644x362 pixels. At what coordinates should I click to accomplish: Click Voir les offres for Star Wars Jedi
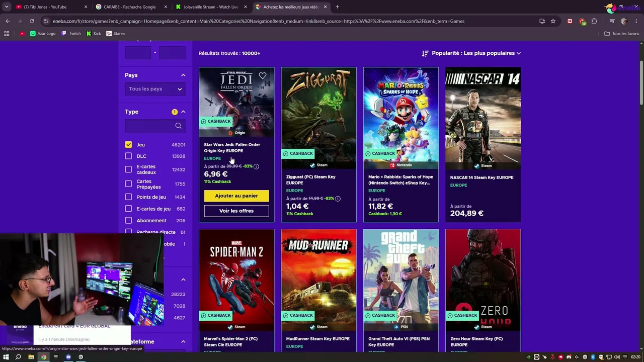click(236, 211)
